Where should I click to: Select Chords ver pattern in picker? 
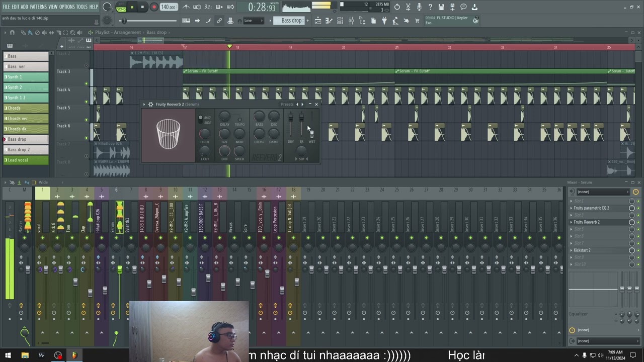tap(26, 118)
